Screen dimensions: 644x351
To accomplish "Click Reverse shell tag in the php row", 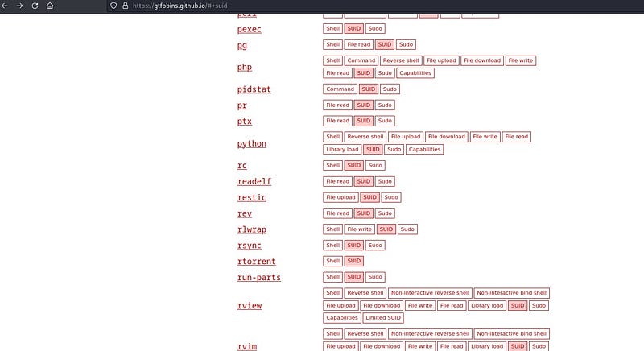I will click(400, 60).
